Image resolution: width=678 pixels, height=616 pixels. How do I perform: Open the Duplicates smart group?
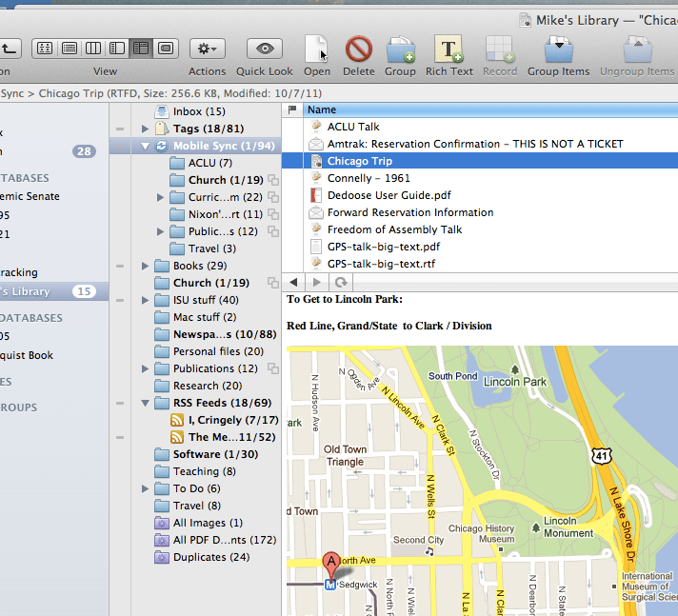click(210, 557)
